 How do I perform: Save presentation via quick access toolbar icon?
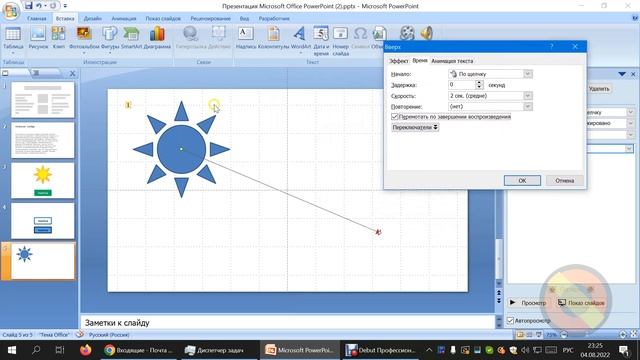coord(28,6)
